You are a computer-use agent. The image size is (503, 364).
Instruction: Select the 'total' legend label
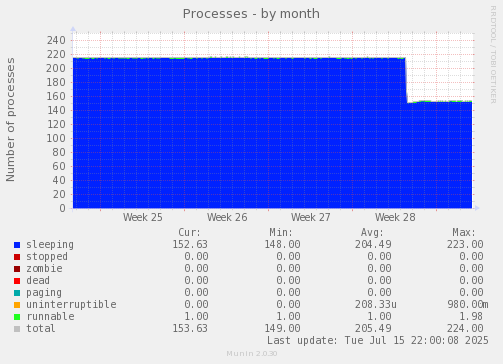click(x=41, y=329)
